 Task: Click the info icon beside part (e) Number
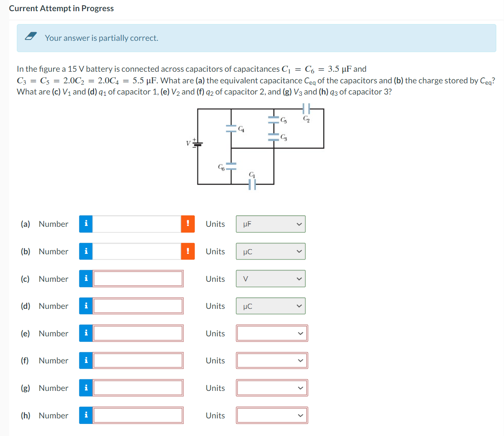(x=85, y=333)
